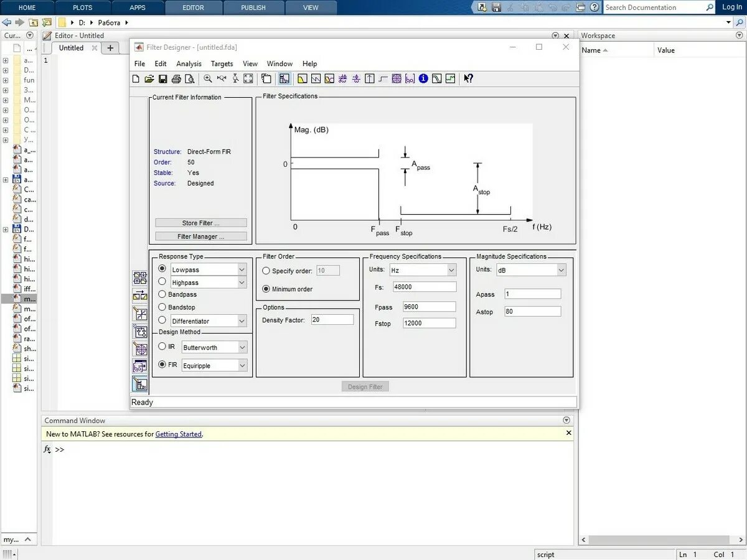Screen dimensions: 747x560
Task: Select the Bandpass radio button
Action: pos(162,294)
